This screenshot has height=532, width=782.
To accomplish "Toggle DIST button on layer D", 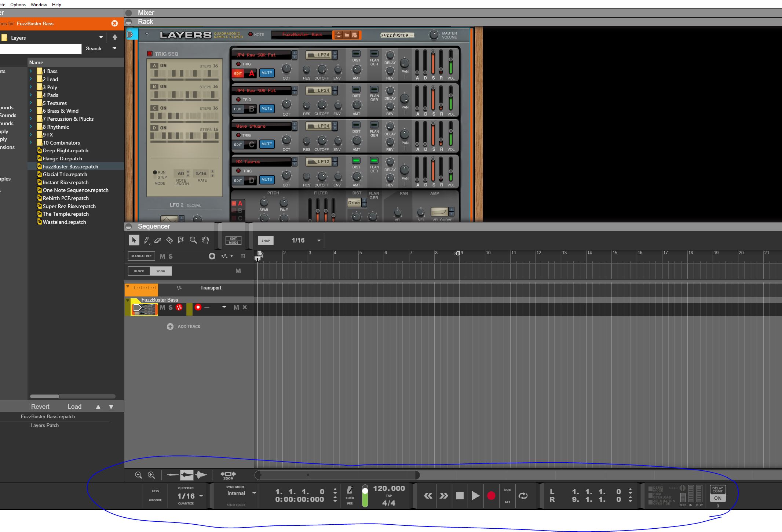I will coord(356,160).
